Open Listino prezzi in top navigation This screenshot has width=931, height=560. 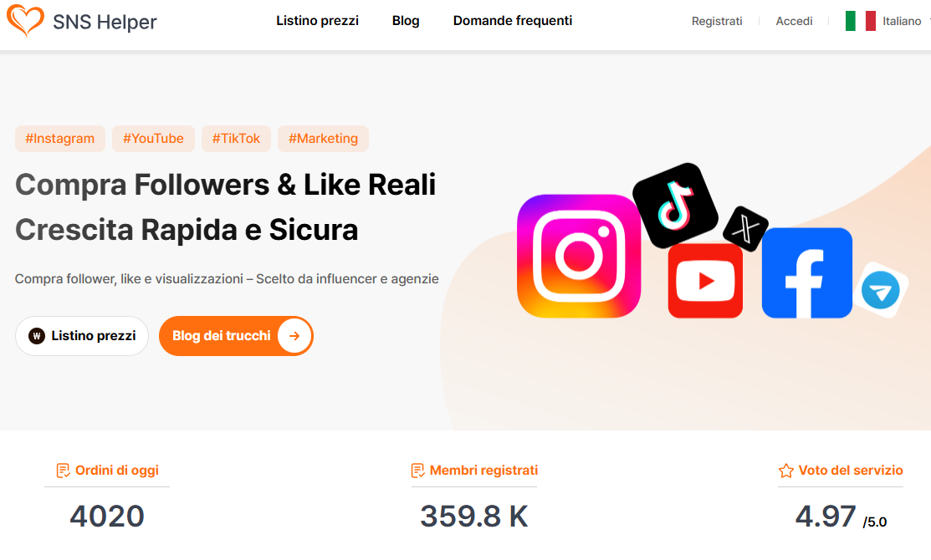(317, 21)
